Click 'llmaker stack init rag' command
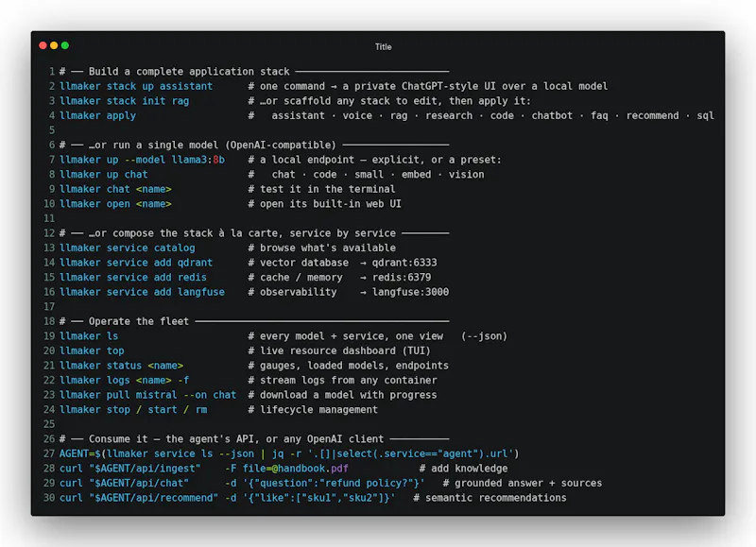The width and height of the screenshot is (756, 547). click(x=125, y=101)
